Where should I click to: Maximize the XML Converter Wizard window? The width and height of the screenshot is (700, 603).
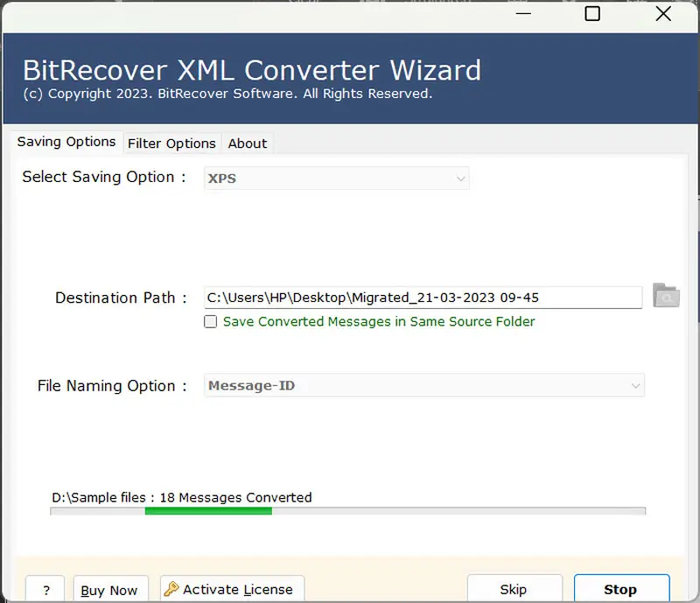tap(592, 13)
